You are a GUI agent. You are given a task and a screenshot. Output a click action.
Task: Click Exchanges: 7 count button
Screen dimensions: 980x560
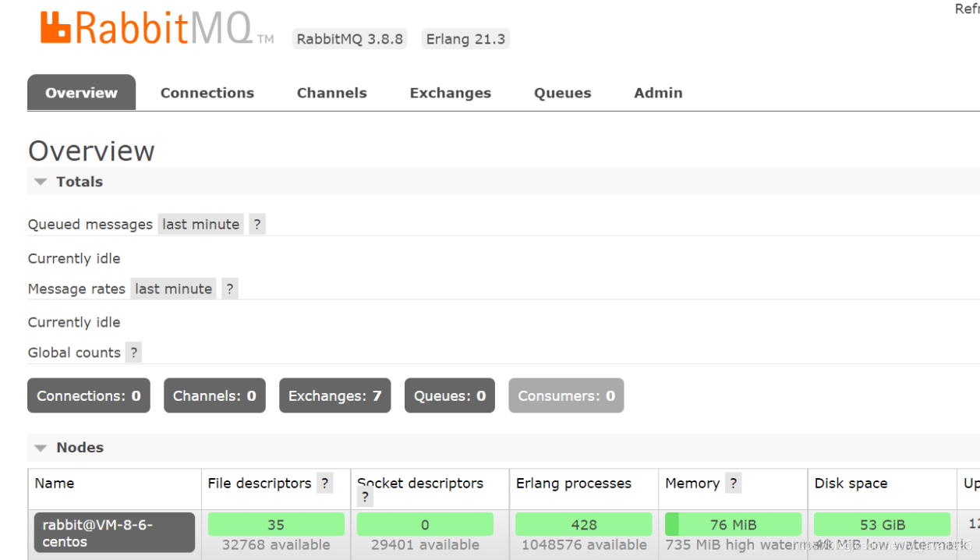334,396
